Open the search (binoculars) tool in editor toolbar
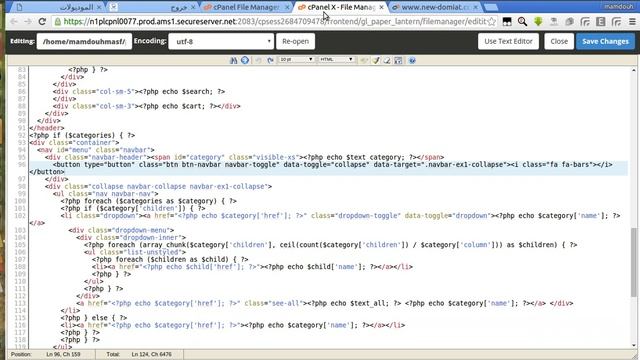This screenshot has width=640, height=360. click(233, 60)
